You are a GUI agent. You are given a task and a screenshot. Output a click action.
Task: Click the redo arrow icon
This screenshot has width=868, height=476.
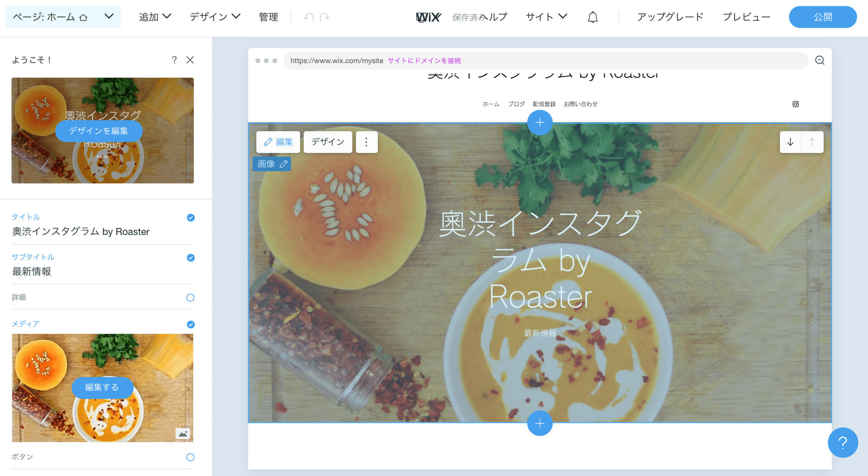(325, 17)
